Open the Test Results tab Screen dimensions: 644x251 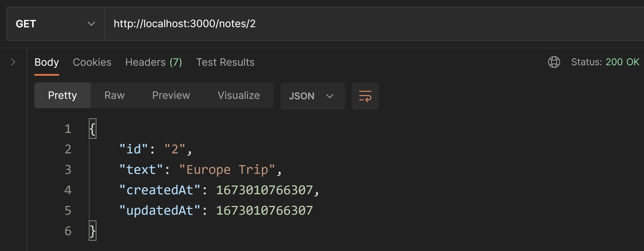click(x=225, y=62)
